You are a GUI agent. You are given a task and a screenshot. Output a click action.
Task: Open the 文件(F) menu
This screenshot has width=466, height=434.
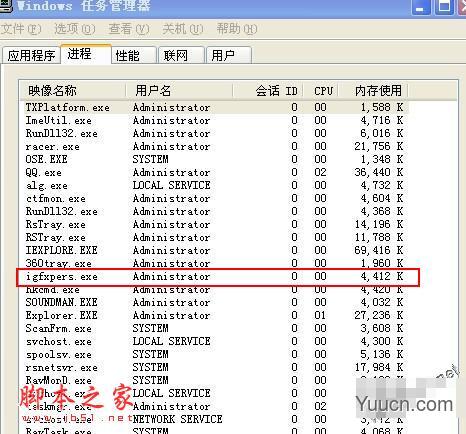[x=21, y=29]
